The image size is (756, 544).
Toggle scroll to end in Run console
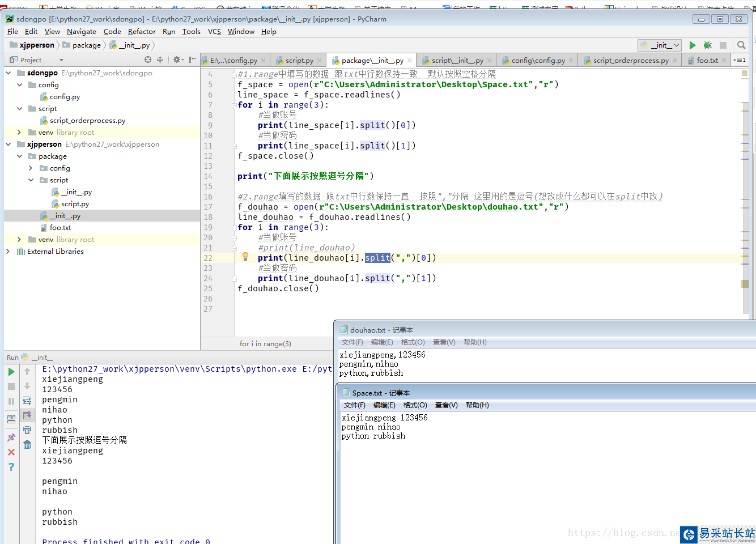coord(27,415)
